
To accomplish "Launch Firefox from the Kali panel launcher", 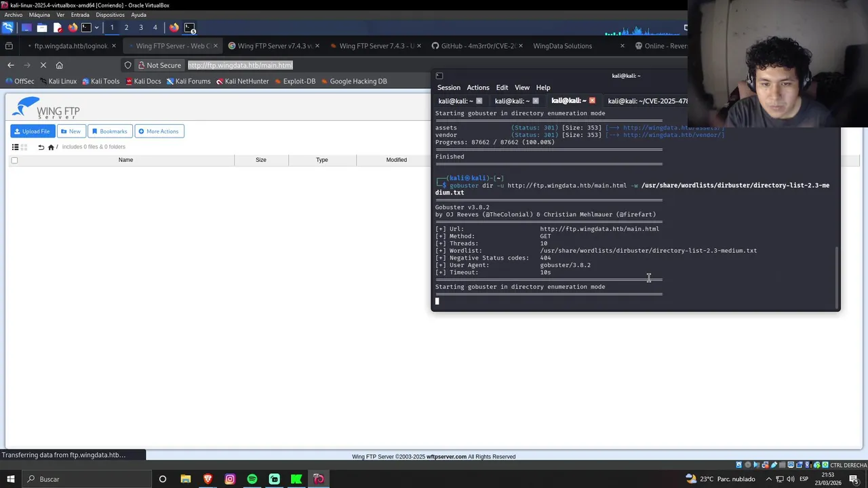I will pos(73,28).
